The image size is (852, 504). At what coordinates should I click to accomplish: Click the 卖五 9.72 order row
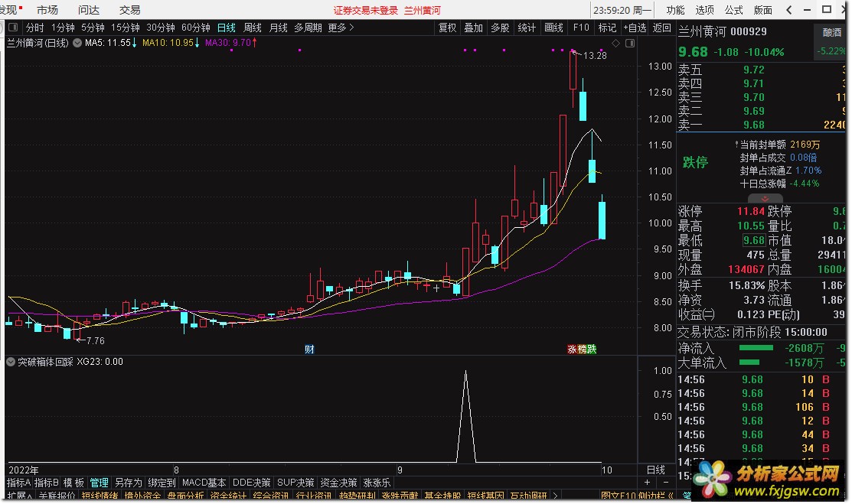click(761, 70)
